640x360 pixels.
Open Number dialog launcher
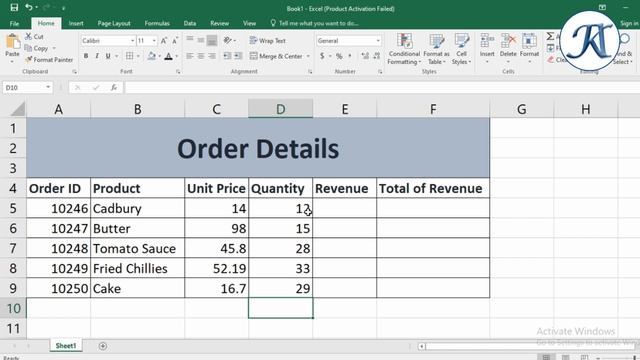pyautogui.click(x=380, y=72)
